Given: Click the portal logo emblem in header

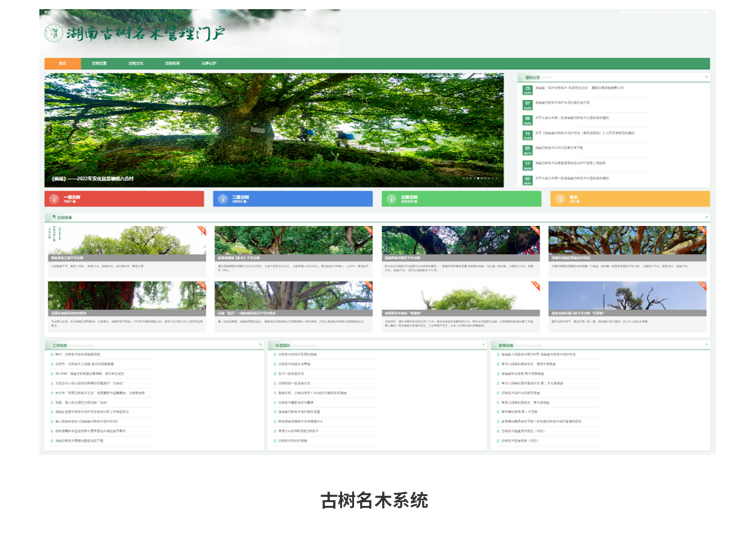Looking at the screenshot, I should coord(53,33).
